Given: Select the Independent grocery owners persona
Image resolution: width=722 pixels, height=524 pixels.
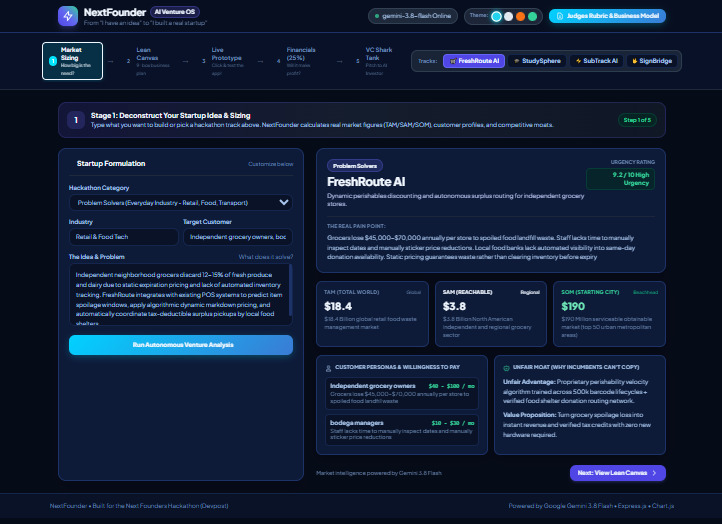Looking at the screenshot, I should click(x=402, y=393).
